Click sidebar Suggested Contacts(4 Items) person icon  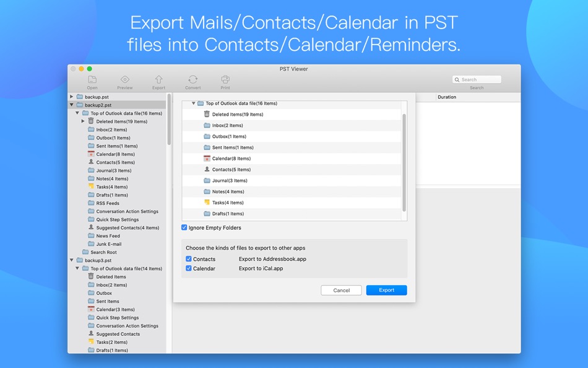point(91,227)
